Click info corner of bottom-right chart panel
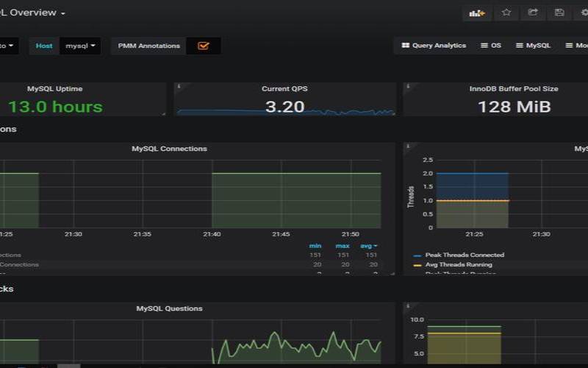This screenshot has height=368, width=588. pos(408,306)
